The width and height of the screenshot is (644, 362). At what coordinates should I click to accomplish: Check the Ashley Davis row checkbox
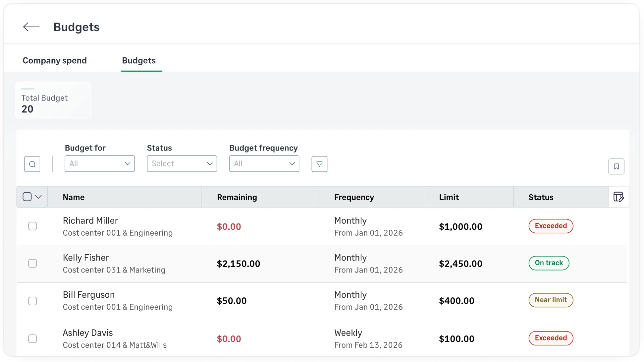32,339
